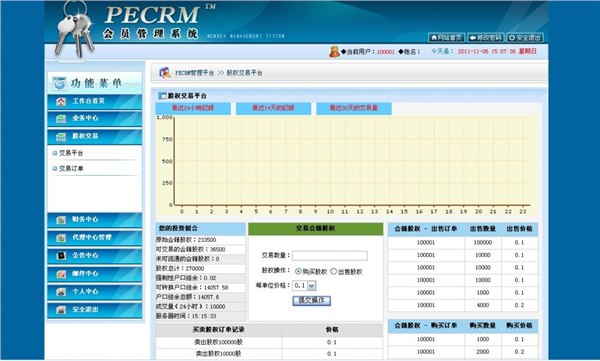Click the 户口结余总额：14057.6 row
This screenshot has height=361, width=600.
[x=201, y=297]
